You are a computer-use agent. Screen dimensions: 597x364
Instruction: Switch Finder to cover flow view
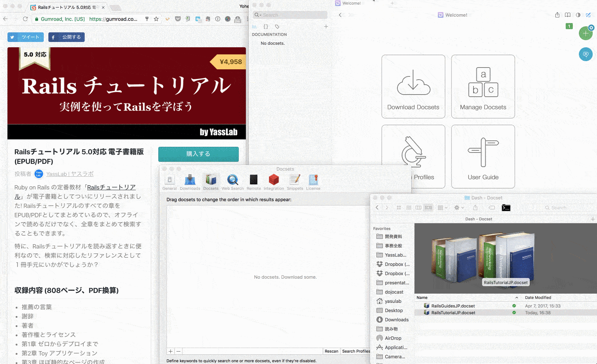pos(428,208)
